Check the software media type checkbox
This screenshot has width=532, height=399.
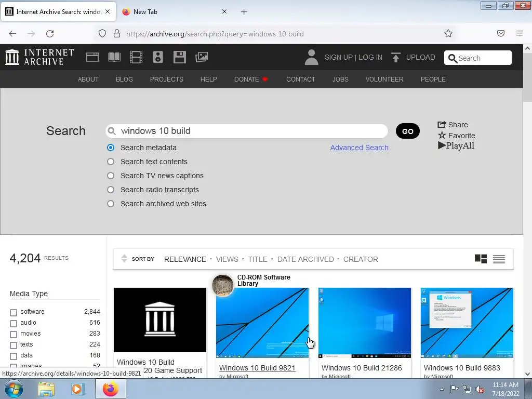[x=14, y=312]
